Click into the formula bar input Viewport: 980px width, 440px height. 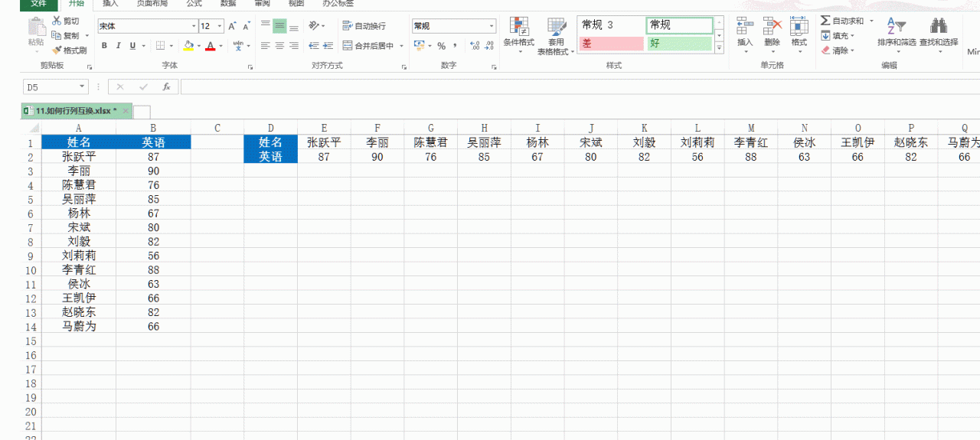[580, 87]
